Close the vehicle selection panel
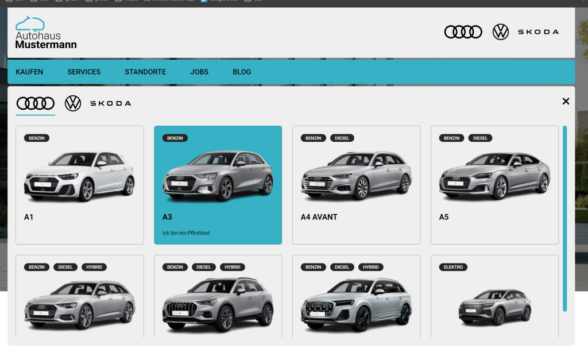Viewport: 588px width, 364px height. 566,102
